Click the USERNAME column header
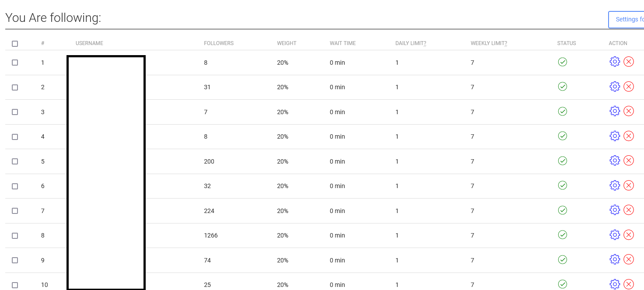Screen dimensions: 644x290 [89, 43]
